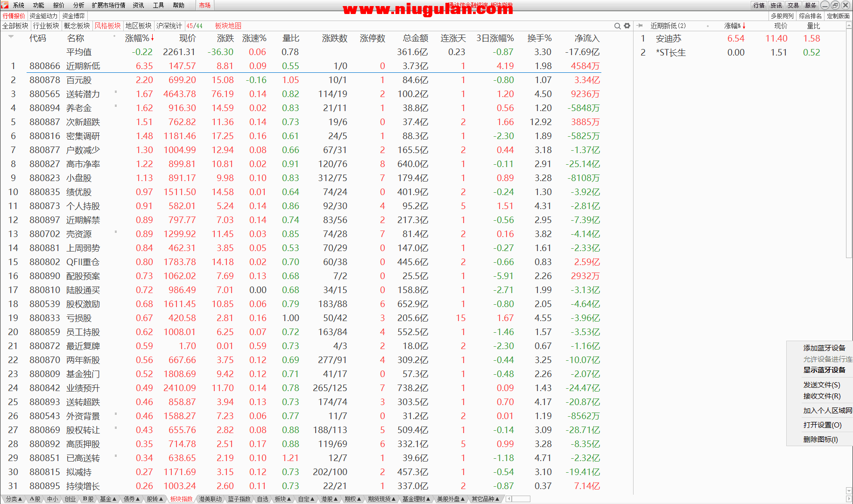
Task: Sort by the 总金额 column header
Action: (416, 38)
